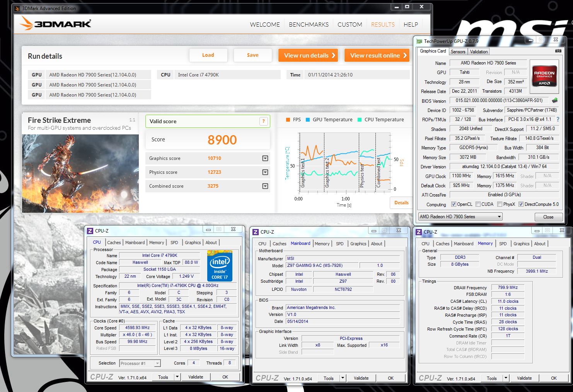Click the Intel Core i7 logo in CPU-Z
Image resolution: width=573 pixels, height=392 pixels.
(220, 266)
